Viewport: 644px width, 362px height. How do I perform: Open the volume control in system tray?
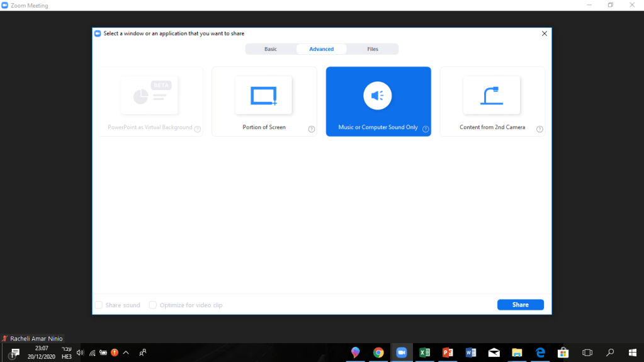(x=80, y=353)
